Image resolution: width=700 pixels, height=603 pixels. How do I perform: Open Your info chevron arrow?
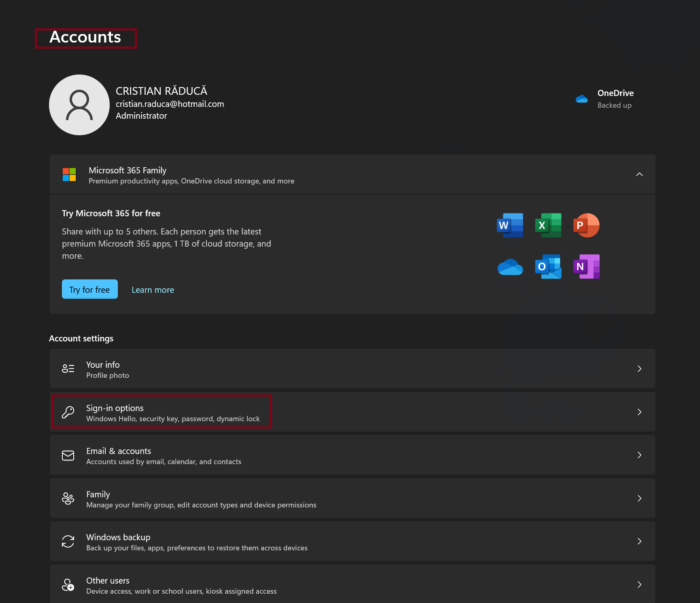point(639,369)
